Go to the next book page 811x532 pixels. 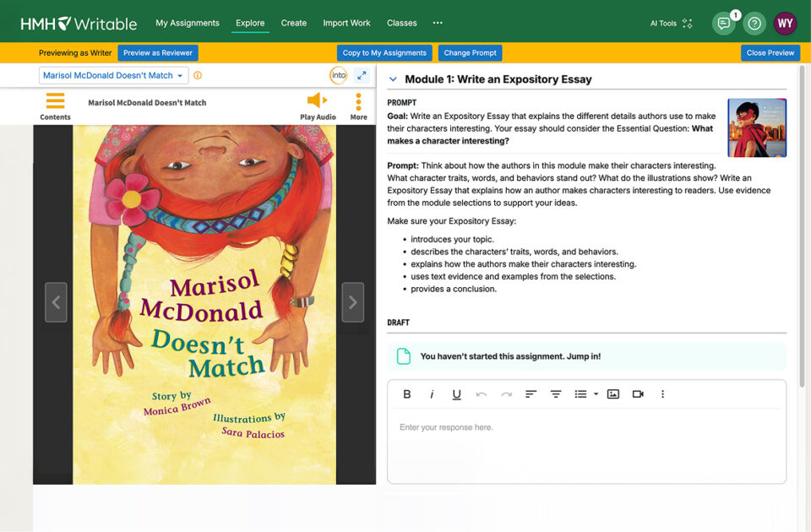(x=353, y=302)
